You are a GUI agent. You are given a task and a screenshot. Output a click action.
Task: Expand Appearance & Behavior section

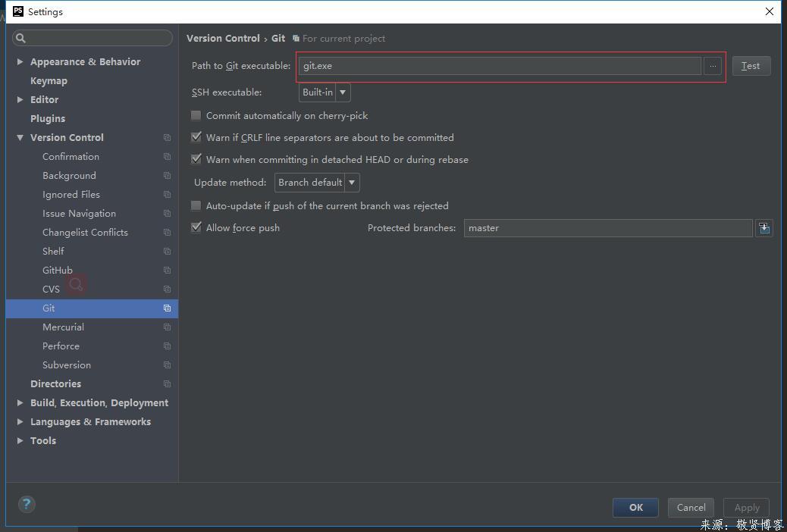[x=20, y=61]
